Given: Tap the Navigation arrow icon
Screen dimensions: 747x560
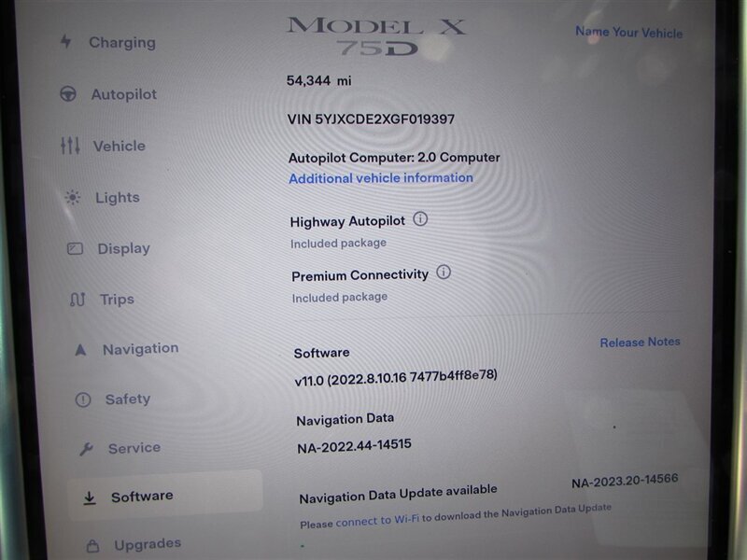Looking at the screenshot, I should 80,350.
